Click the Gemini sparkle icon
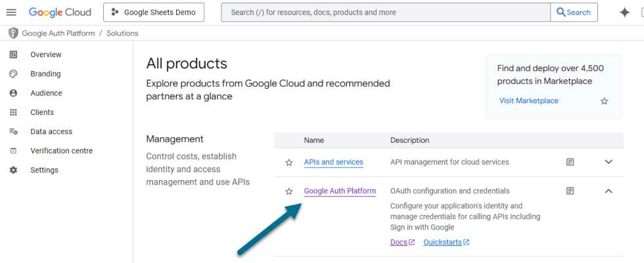Image resolution: width=644 pixels, height=263 pixels. [625, 12]
